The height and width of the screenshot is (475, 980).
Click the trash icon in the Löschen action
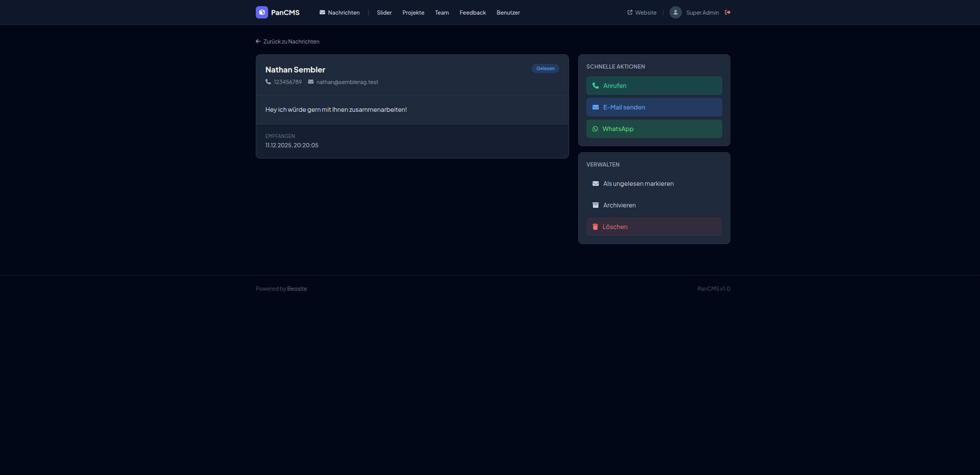pos(596,227)
